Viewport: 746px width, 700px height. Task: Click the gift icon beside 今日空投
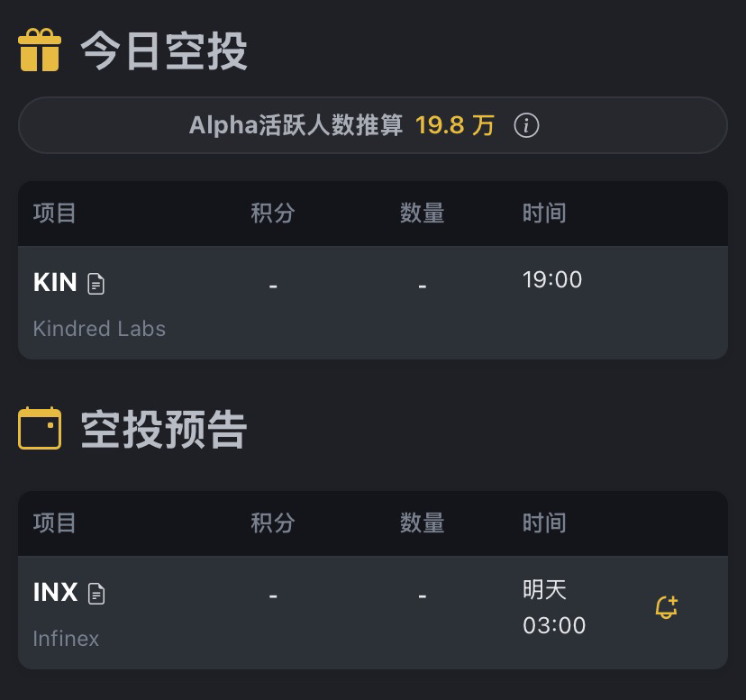(x=40, y=50)
